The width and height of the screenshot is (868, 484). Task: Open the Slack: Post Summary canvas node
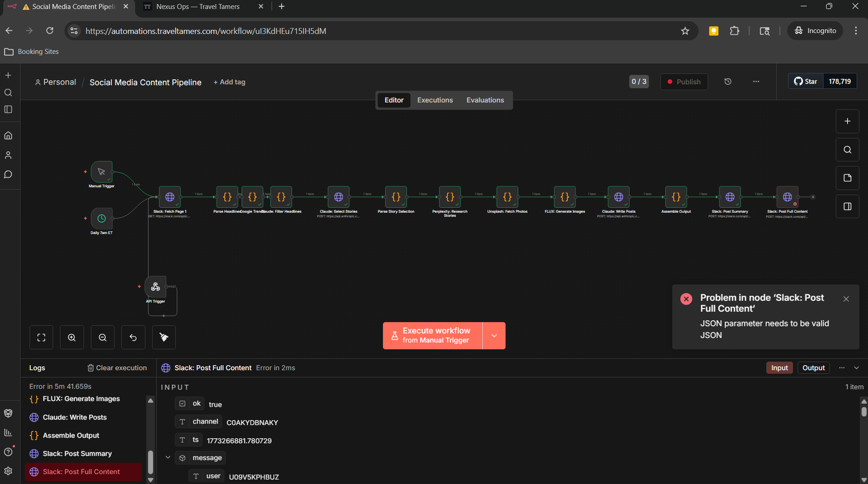click(730, 197)
